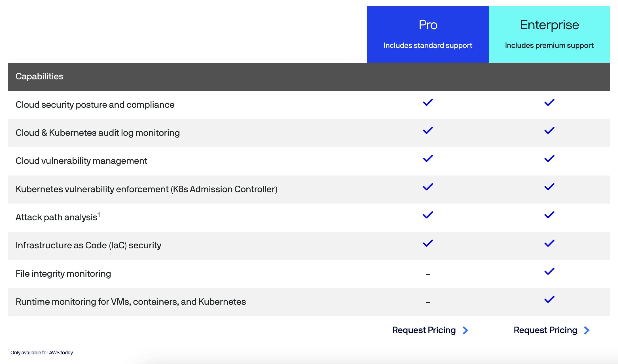
Task: Click the Pro dash for Runtime monitoring
Action: 428,302
